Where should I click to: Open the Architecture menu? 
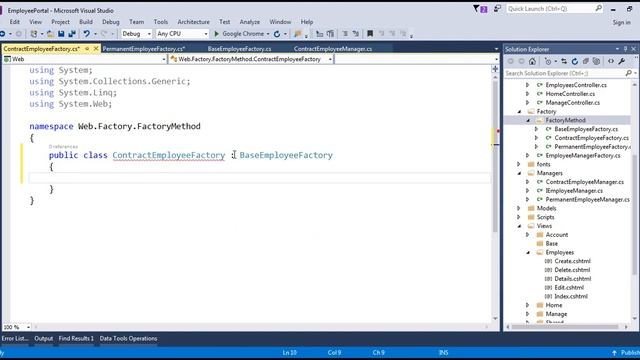(193, 22)
